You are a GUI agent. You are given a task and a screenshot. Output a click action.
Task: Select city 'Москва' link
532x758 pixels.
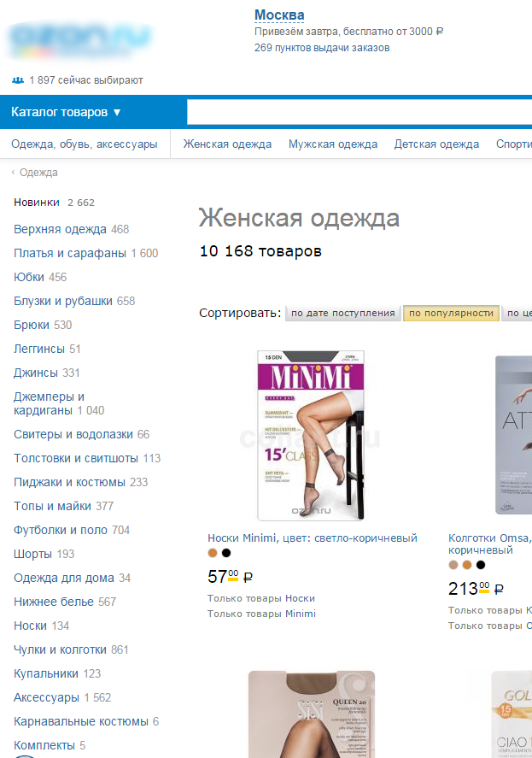(279, 15)
